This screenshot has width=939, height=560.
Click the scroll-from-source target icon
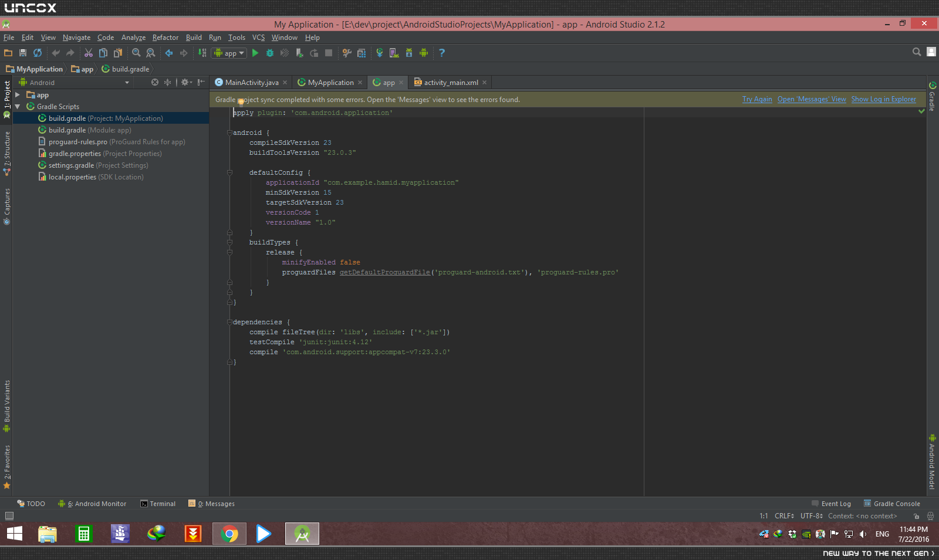pos(155,83)
